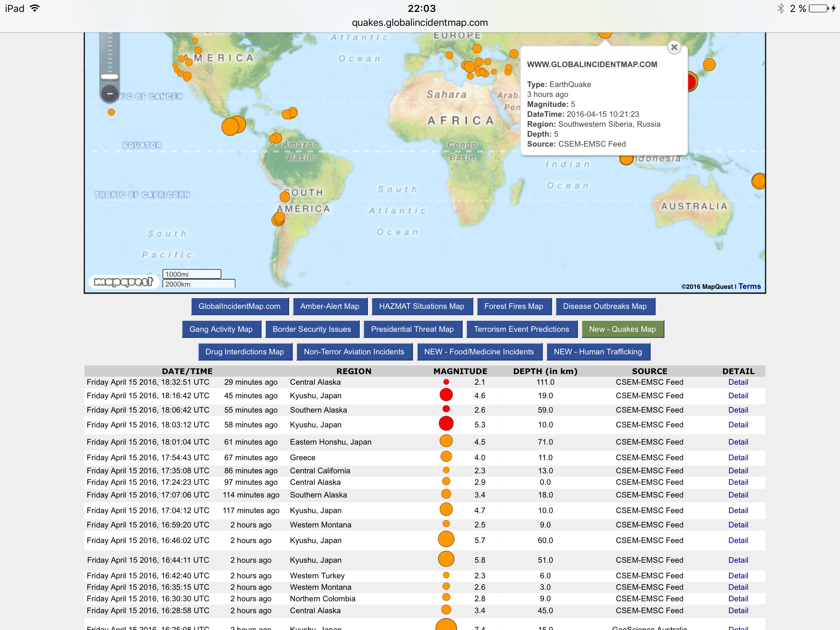Open Detail for Southern Alaska 18:06:42 quake
The width and height of the screenshot is (840, 630).
pyautogui.click(x=738, y=410)
